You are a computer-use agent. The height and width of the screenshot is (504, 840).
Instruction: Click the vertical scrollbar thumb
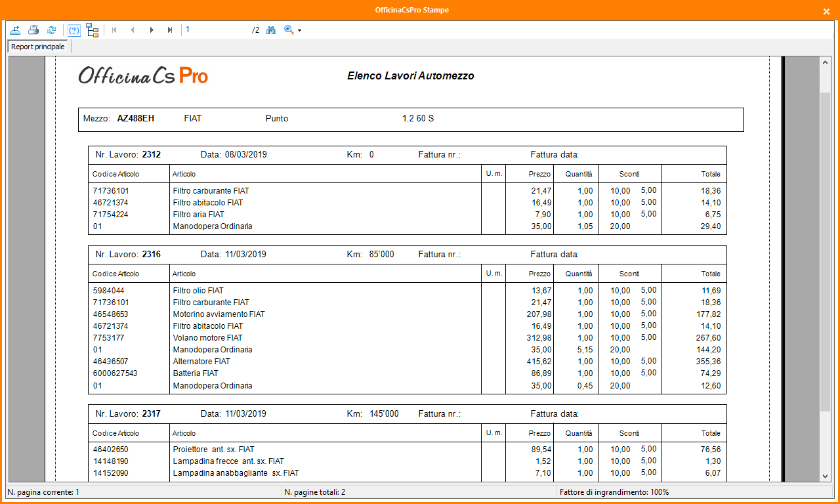pyautogui.click(x=826, y=251)
